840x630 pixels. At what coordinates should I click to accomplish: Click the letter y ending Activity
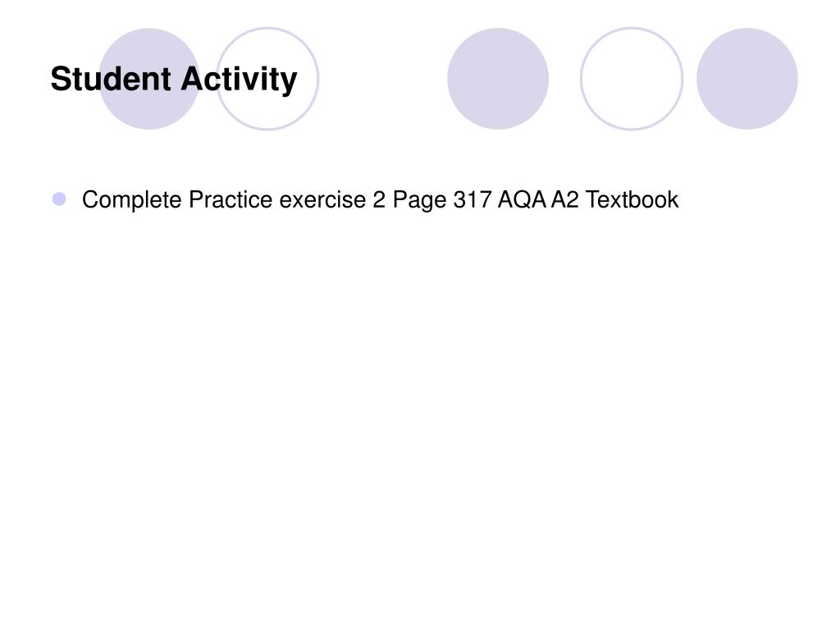tap(289, 84)
